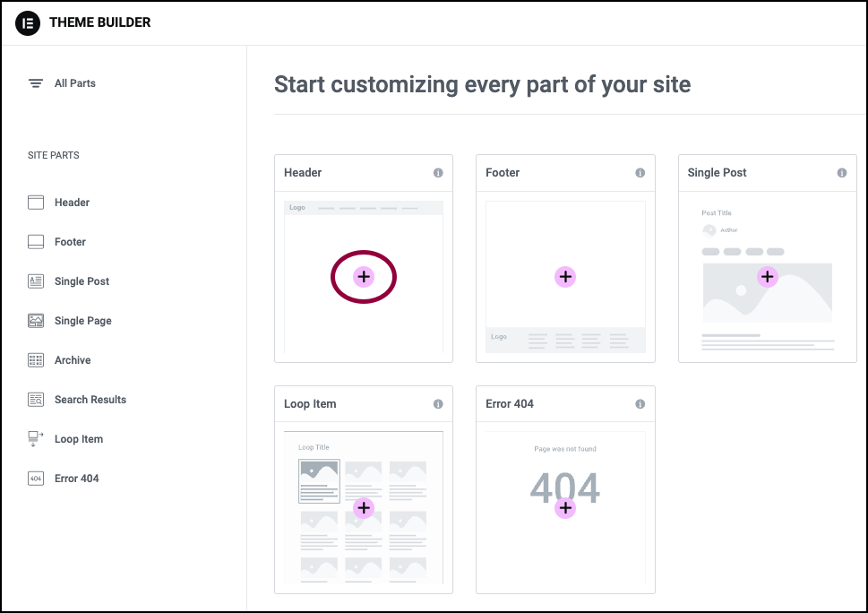Open Header in Site Parts list
The width and height of the screenshot is (868, 613).
click(x=59, y=203)
